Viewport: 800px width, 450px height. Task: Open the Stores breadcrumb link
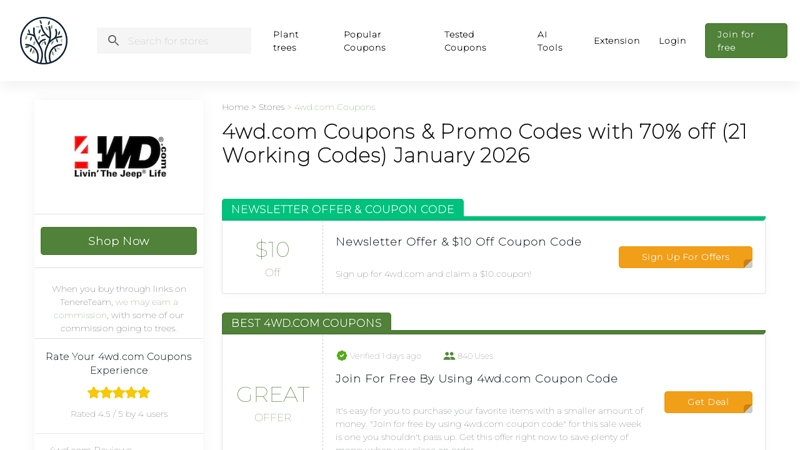click(271, 107)
